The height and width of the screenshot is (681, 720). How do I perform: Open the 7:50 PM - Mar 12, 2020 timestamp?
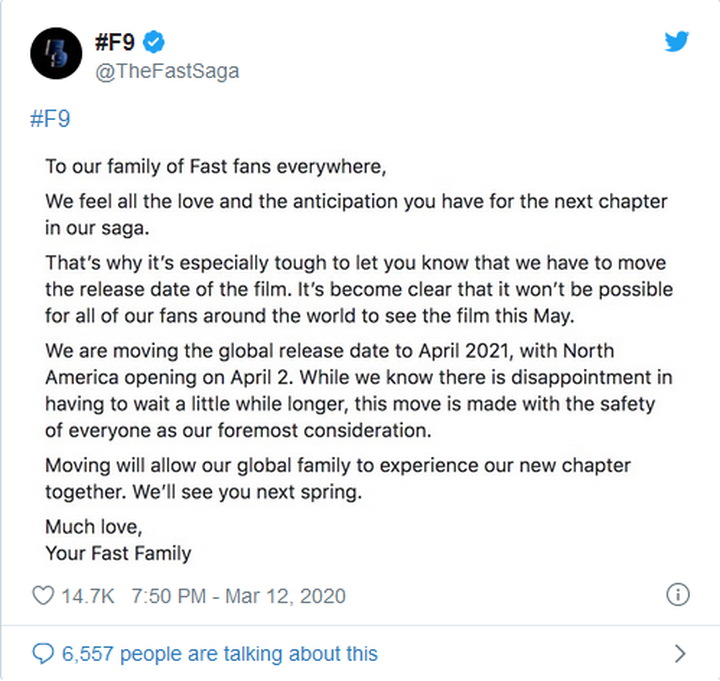(240, 596)
